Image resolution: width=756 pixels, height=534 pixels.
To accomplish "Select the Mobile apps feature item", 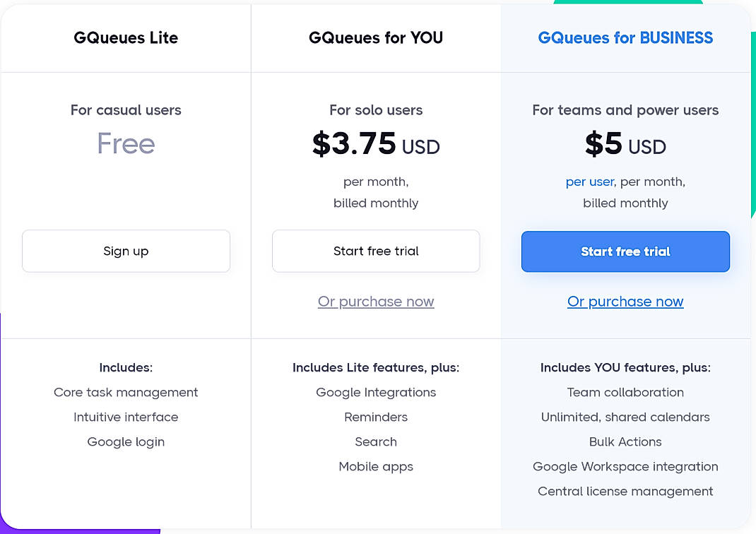I will click(376, 466).
